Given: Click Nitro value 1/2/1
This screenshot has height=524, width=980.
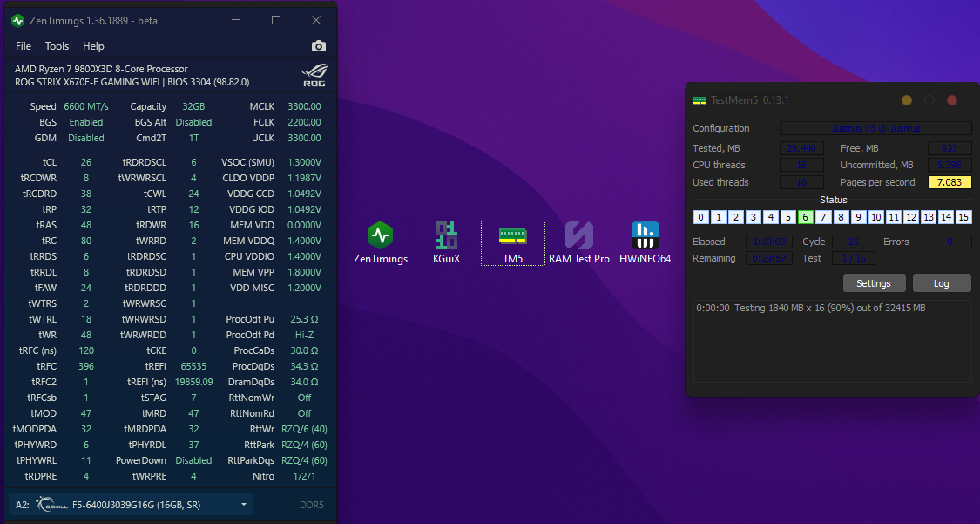Looking at the screenshot, I should click(x=304, y=476).
